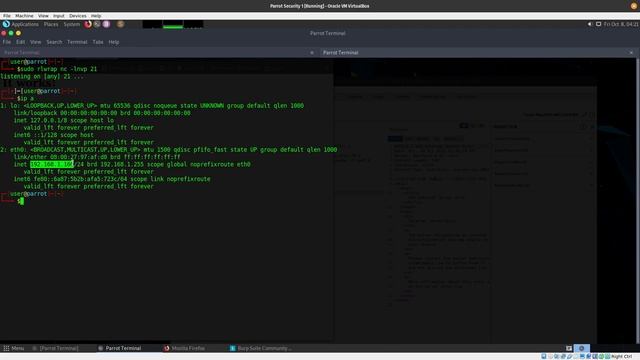Switch to active Parrot Terminal taskbar entry
This screenshot has width=640, height=360.
click(x=120, y=348)
